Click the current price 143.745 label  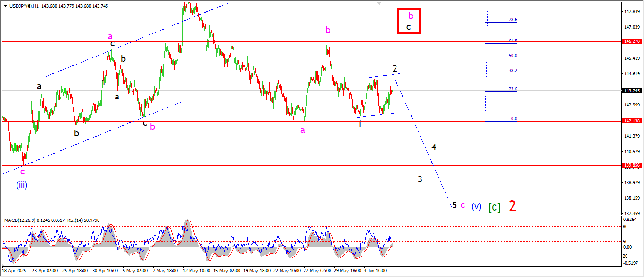click(x=631, y=91)
